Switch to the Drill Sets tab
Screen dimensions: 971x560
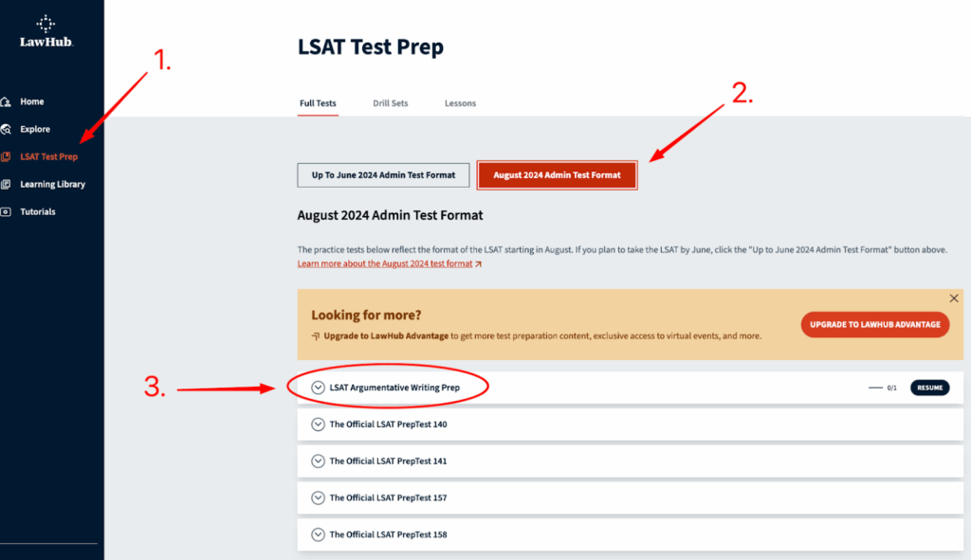390,103
